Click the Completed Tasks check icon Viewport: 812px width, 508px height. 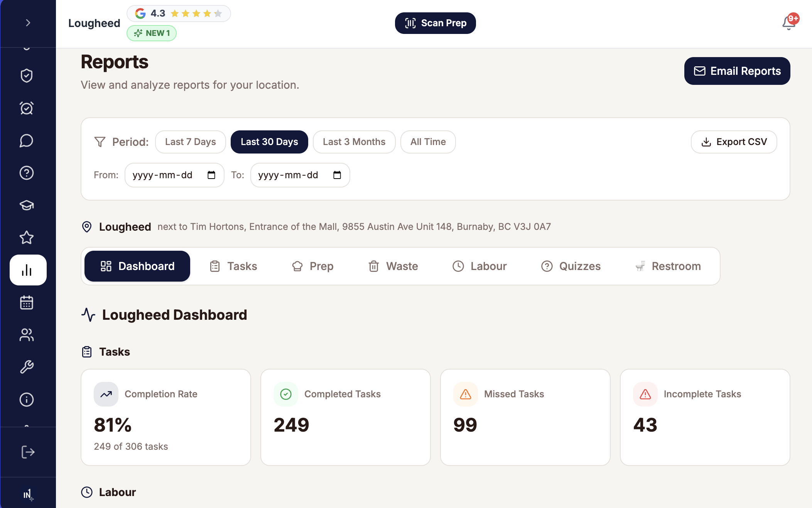[x=286, y=394]
